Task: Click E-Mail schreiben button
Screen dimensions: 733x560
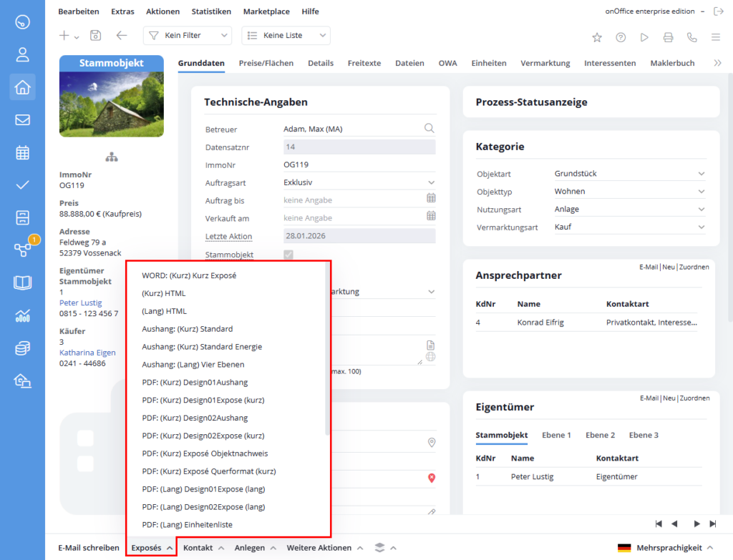Action: [89, 548]
